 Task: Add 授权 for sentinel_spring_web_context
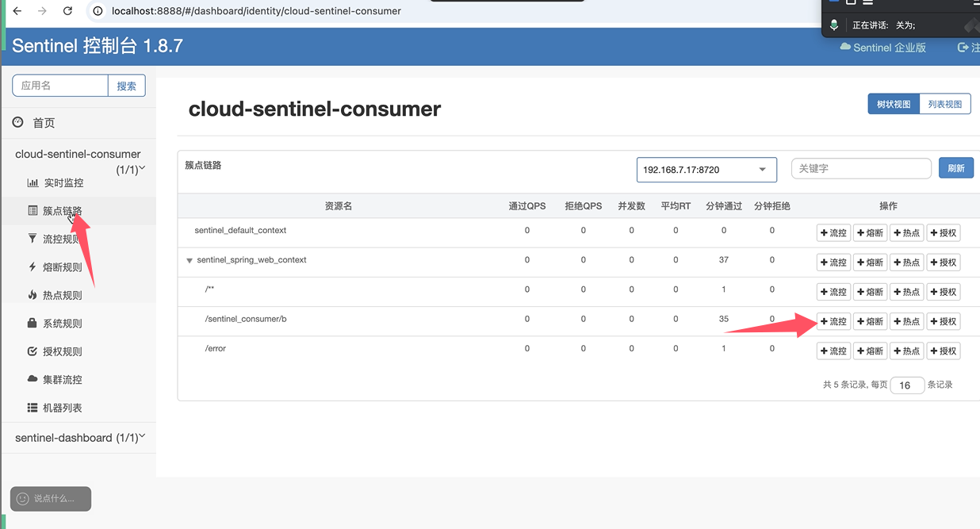[x=944, y=263]
